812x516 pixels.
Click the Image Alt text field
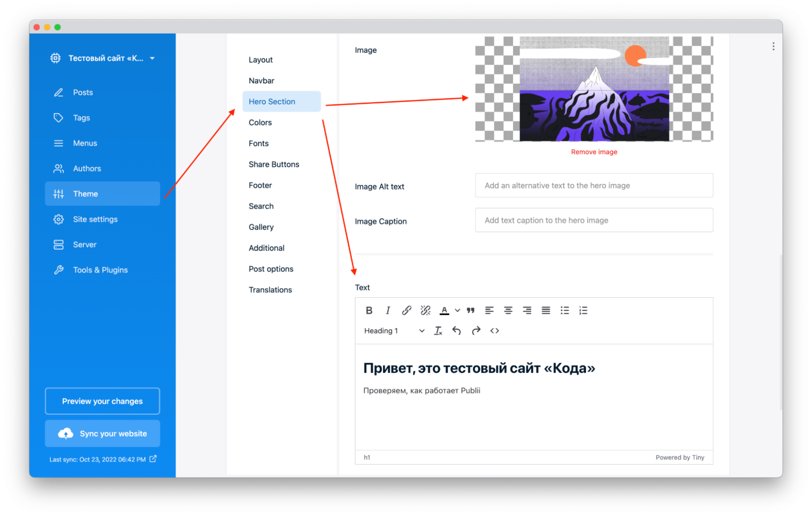pos(594,186)
